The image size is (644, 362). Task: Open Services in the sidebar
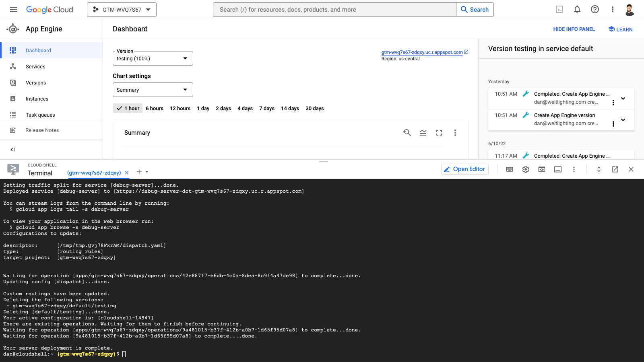tap(52, 66)
